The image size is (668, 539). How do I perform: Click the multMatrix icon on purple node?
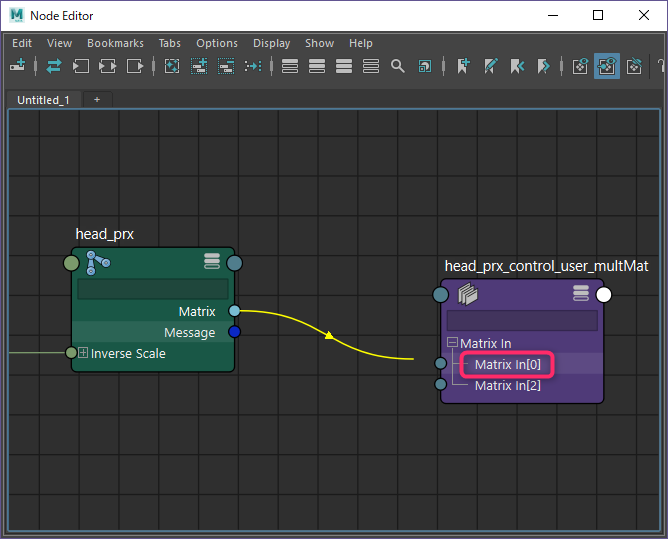[x=467, y=294]
